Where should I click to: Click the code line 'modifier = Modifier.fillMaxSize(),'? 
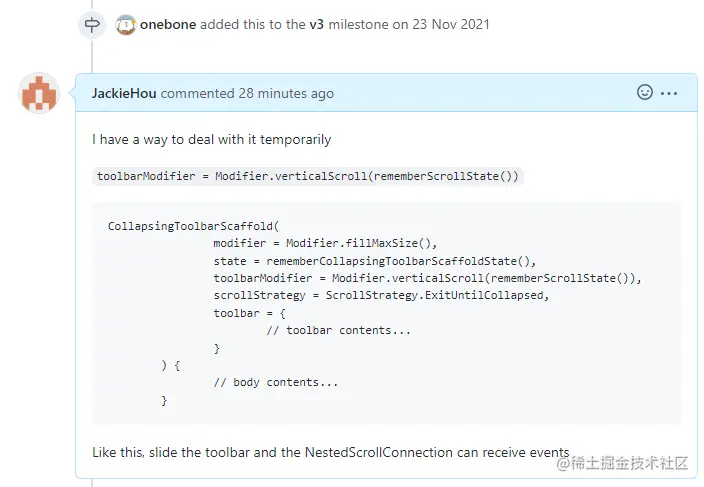click(x=325, y=243)
